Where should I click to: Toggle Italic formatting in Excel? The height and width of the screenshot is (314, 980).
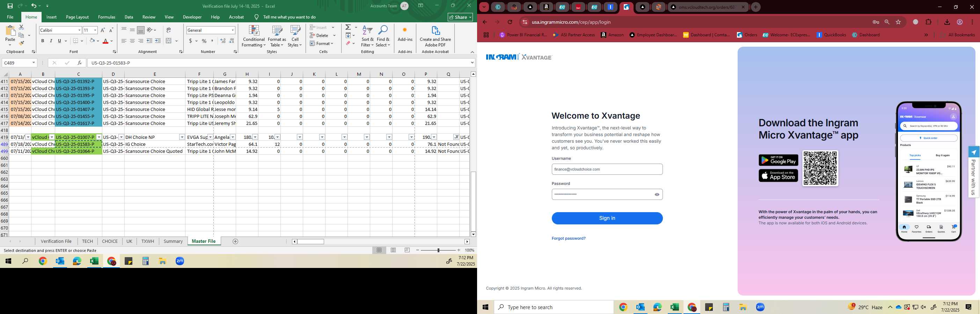51,41
